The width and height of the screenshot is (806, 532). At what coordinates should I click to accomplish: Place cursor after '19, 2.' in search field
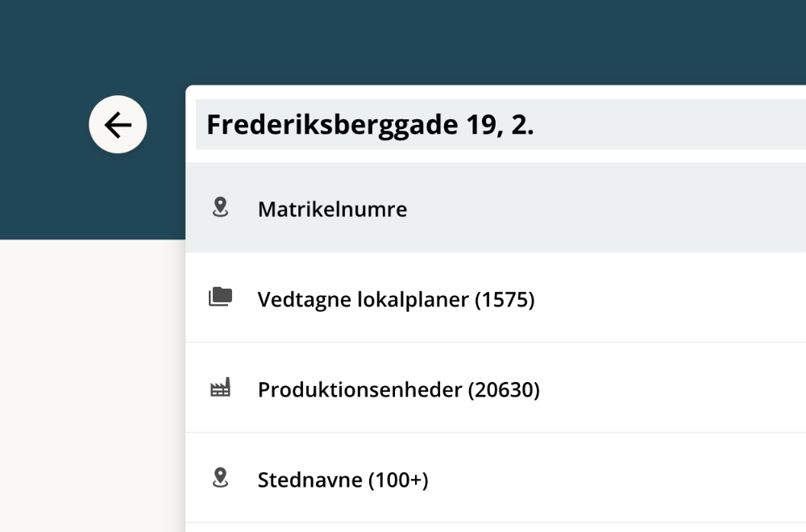click(x=535, y=125)
